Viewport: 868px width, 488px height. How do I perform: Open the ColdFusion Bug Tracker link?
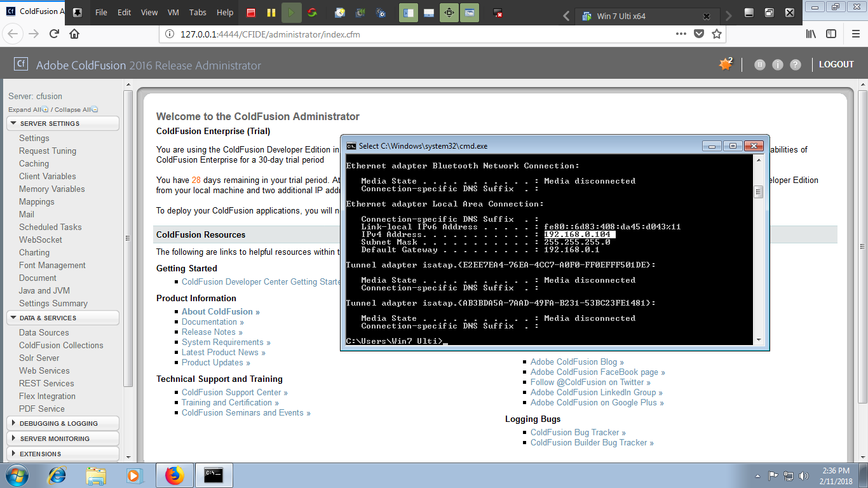tap(578, 432)
